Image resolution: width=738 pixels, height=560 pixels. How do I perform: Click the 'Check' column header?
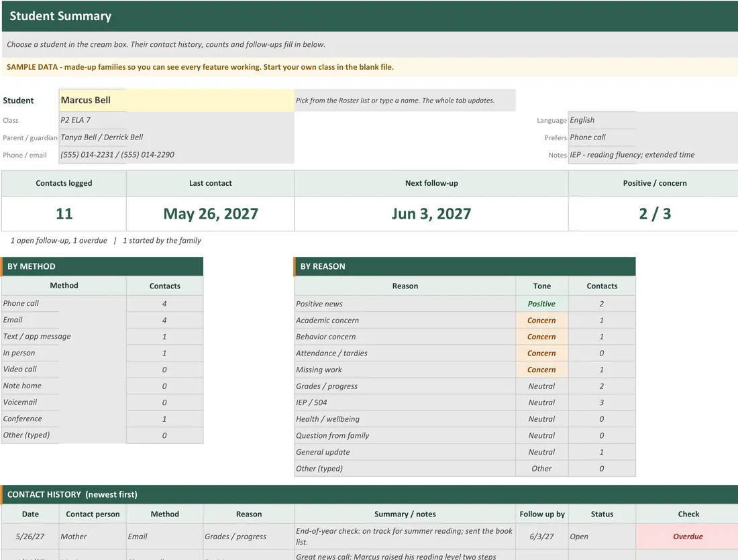pos(688,514)
